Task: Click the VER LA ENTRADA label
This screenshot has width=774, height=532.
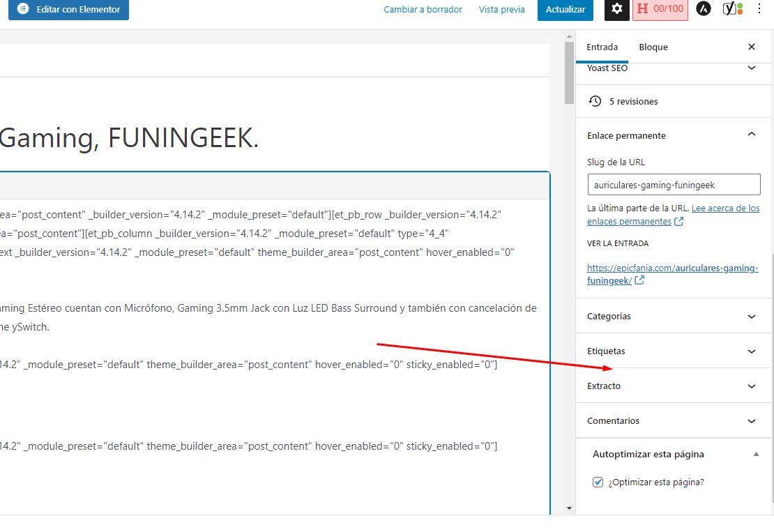Action: pos(618,243)
